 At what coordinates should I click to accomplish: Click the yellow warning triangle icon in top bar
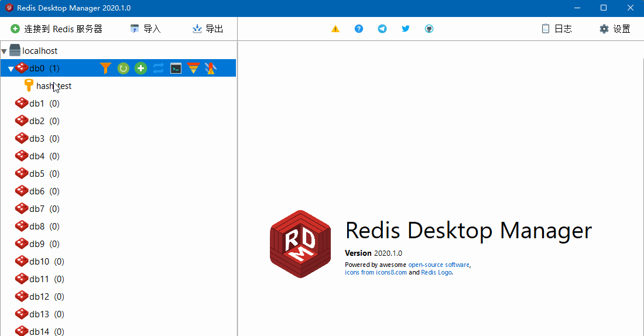point(335,29)
